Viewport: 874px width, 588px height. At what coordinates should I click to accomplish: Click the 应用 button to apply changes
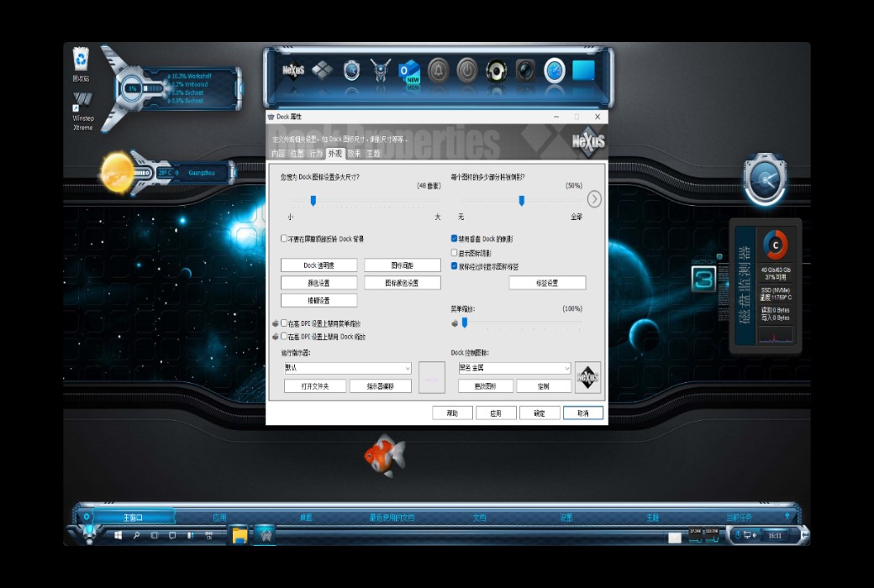tap(496, 412)
